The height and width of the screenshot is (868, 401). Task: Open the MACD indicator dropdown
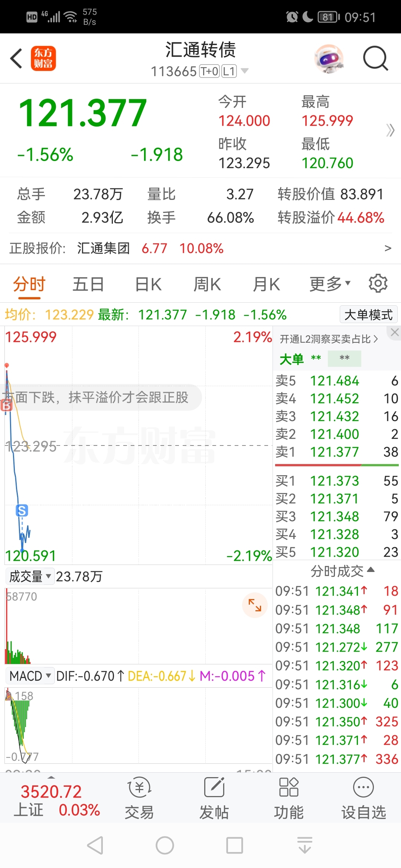pos(30,676)
